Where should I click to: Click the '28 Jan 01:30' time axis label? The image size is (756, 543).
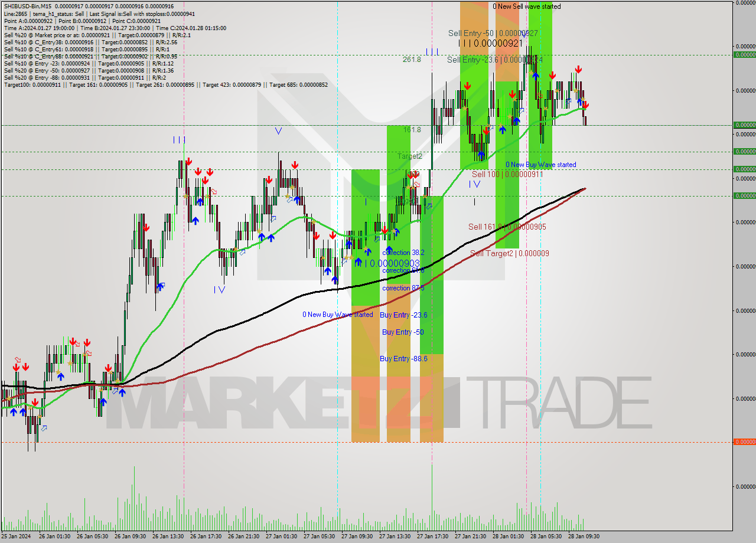click(x=508, y=537)
